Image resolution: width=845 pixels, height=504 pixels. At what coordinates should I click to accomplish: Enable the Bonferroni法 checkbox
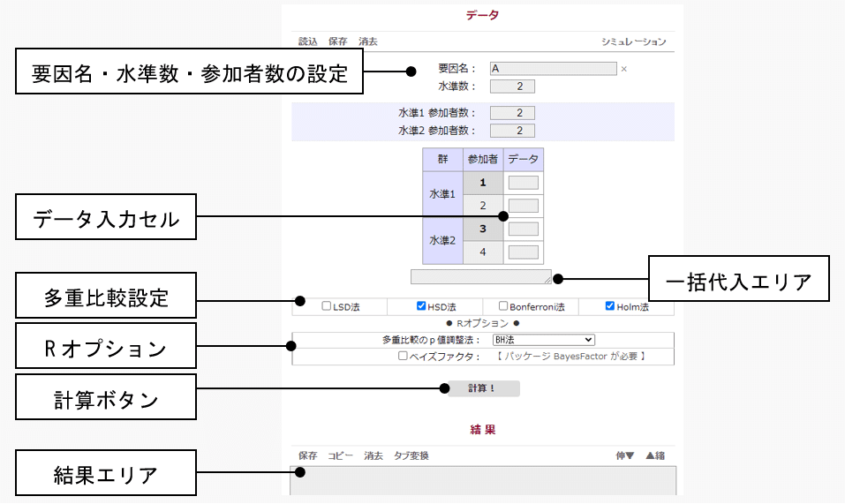click(x=502, y=306)
